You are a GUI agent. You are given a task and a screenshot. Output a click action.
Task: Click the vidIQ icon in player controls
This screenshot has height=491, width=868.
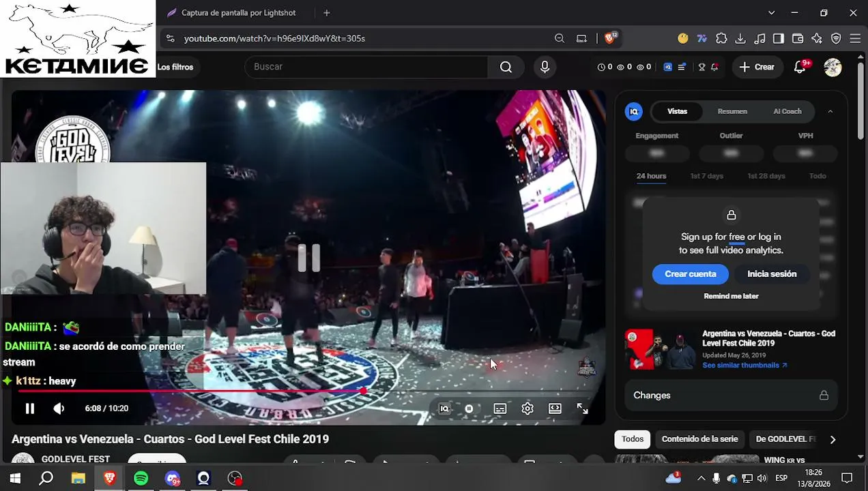[444, 408]
